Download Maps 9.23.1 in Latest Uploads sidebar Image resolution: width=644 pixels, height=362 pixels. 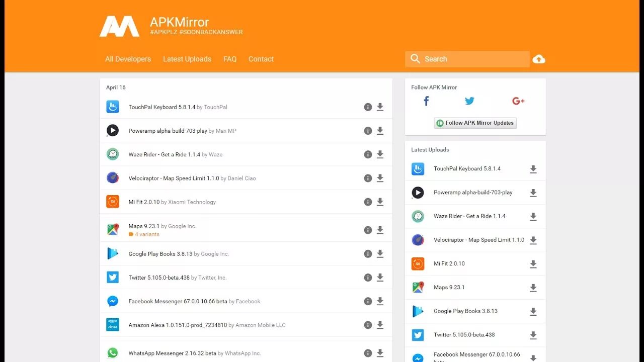tap(533, 288)
